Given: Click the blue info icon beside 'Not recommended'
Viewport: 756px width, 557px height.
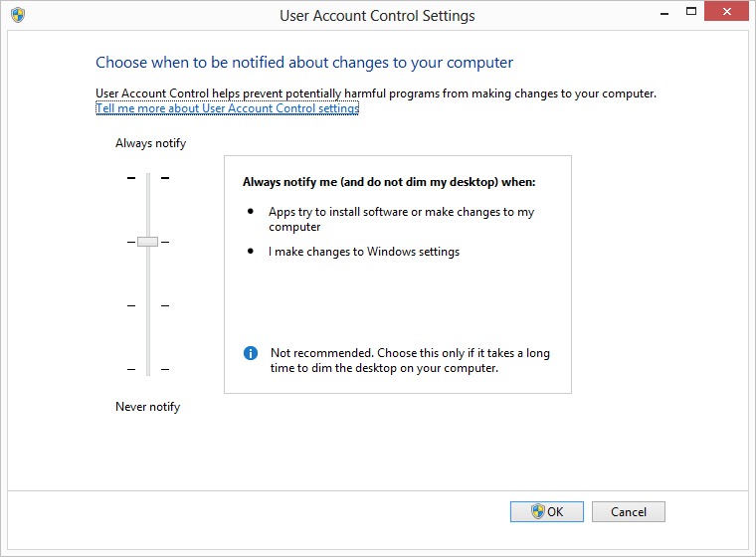Looking at the screenshot, I should [251, 353].
